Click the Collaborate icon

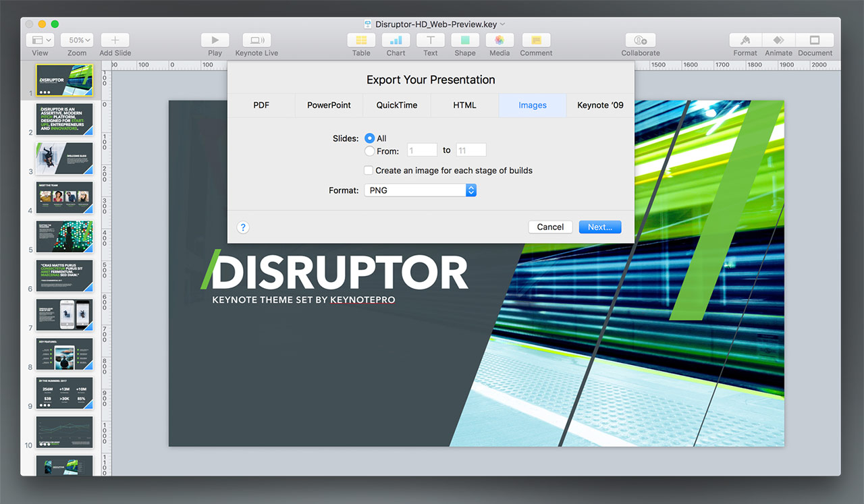tap(641, 40)
